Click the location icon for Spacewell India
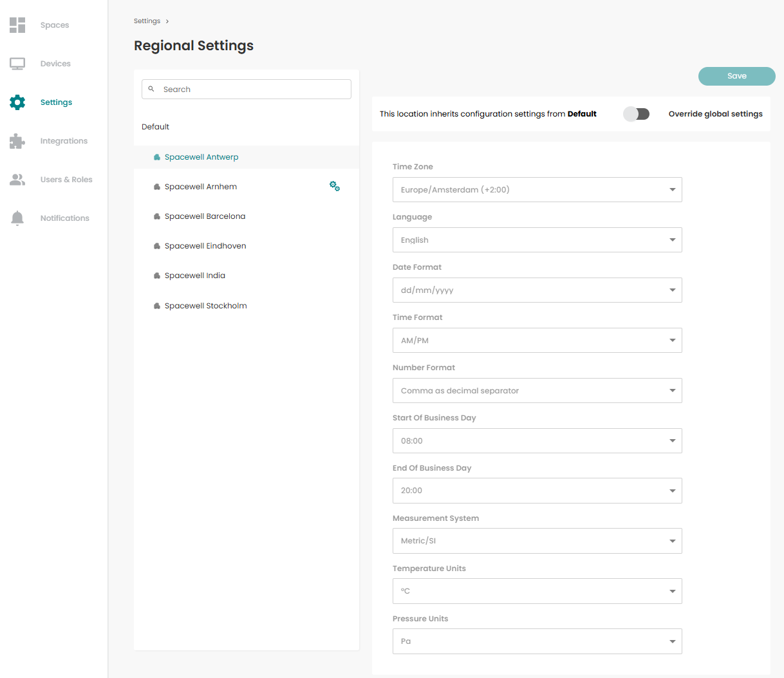 pos(156,276)
